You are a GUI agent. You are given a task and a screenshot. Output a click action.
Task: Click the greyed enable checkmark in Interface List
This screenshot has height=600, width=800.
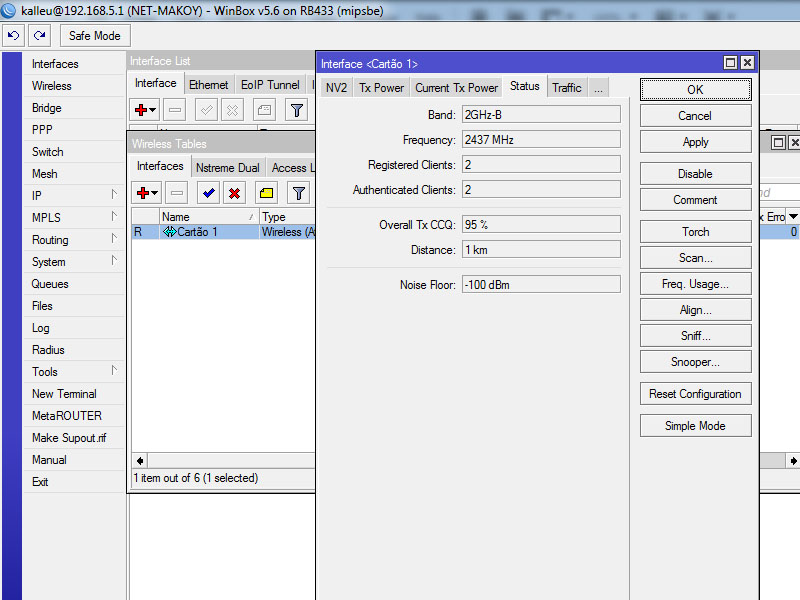(207, 110)
